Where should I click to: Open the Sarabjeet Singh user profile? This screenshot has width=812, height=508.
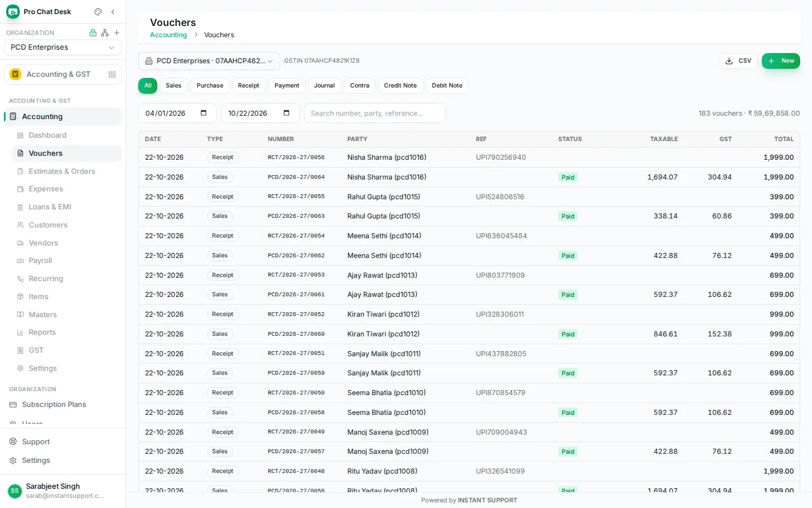click(x=63, y=491)
